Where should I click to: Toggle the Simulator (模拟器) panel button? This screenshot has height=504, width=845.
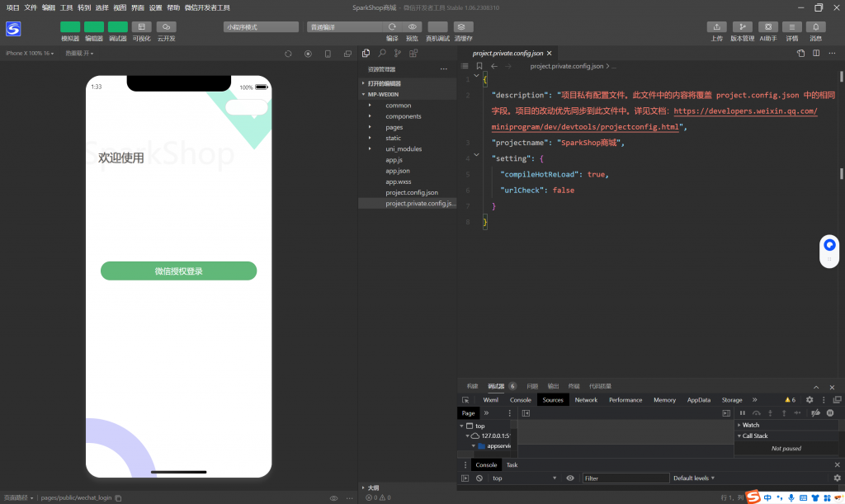click(x=70, y=27)
